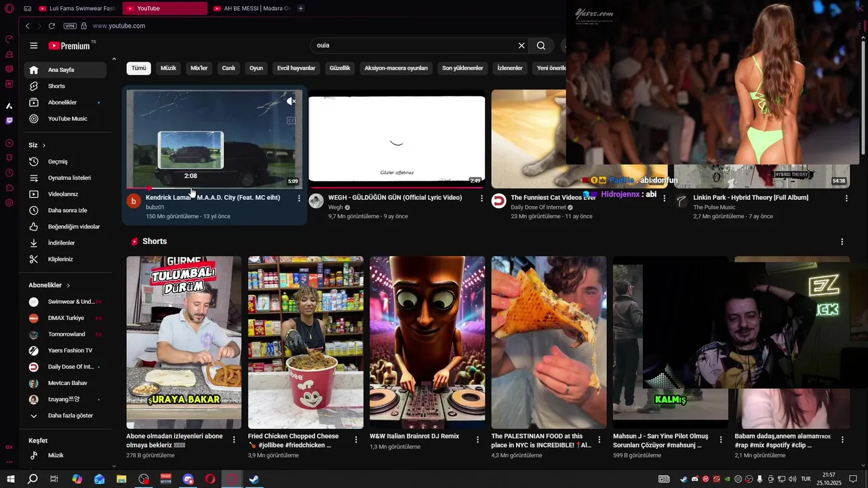Open Shorts shelf more options
This screenshot has width=868, height=488.
tap(842, 241)
